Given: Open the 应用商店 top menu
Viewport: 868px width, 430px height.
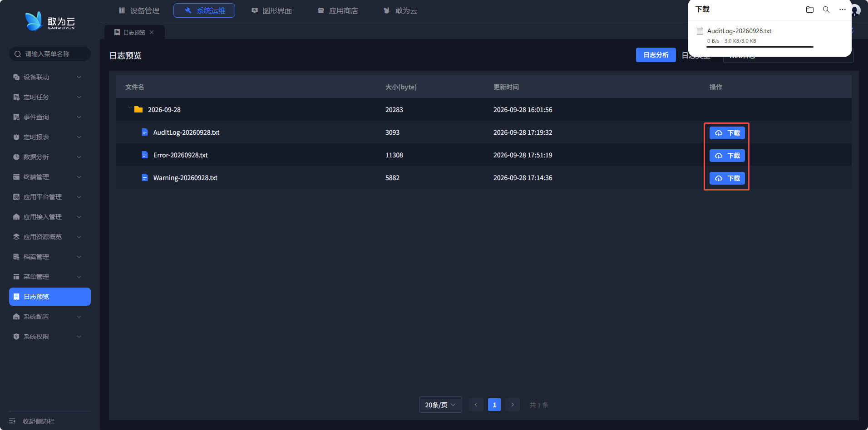Looking at the screenshot, I should pyautogui.click(x=338, y=10).
